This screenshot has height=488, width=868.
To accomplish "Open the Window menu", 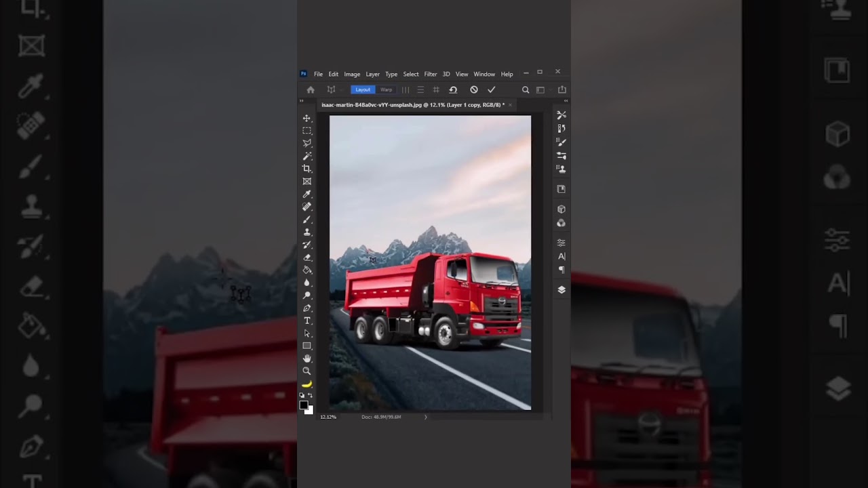I will coord(484,74).
